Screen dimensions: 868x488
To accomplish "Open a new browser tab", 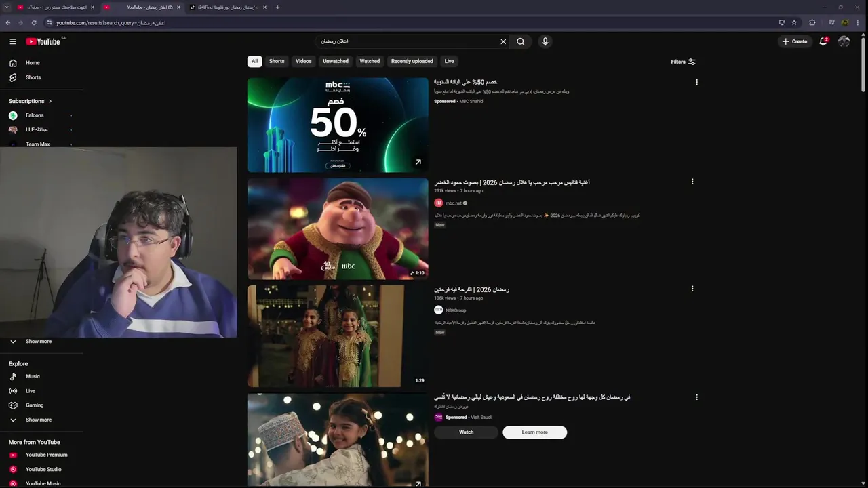I will point(277,7).
